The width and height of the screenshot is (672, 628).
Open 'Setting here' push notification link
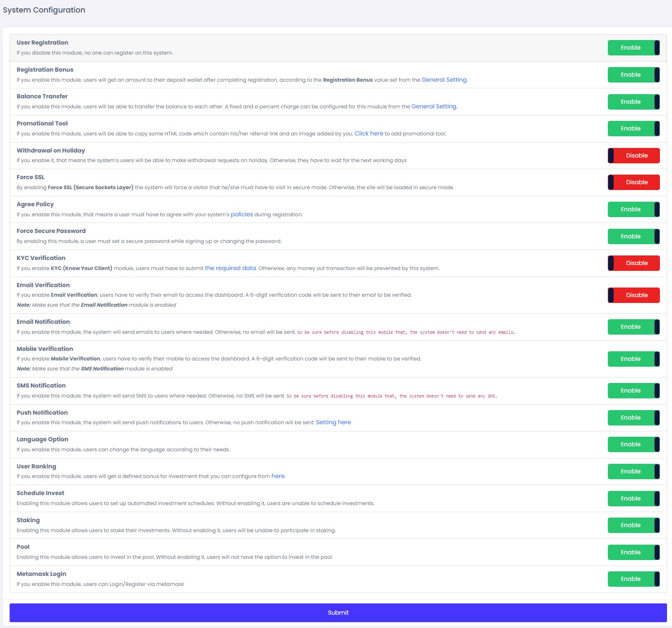(333, 423)
